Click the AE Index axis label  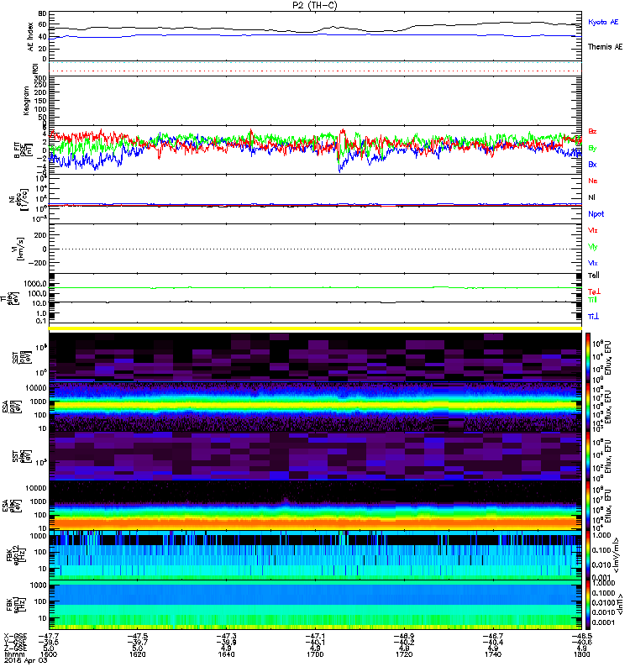click(30, 37)
